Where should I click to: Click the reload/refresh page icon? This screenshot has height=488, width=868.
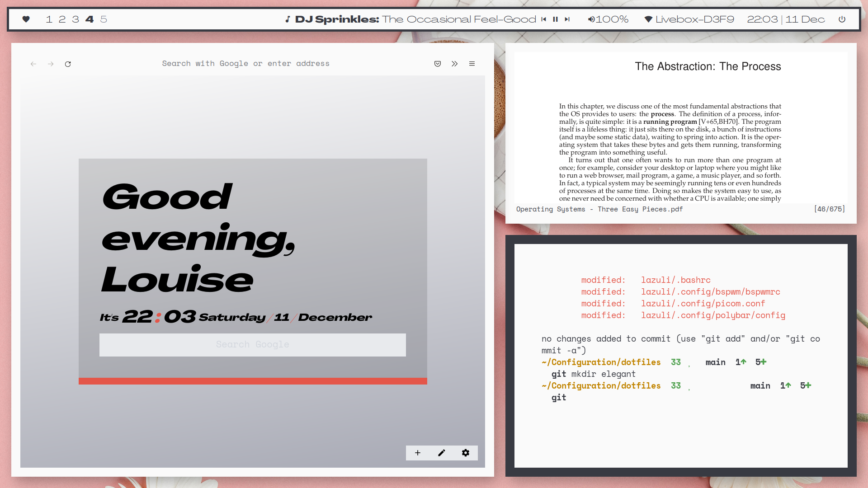click(68, 64)
